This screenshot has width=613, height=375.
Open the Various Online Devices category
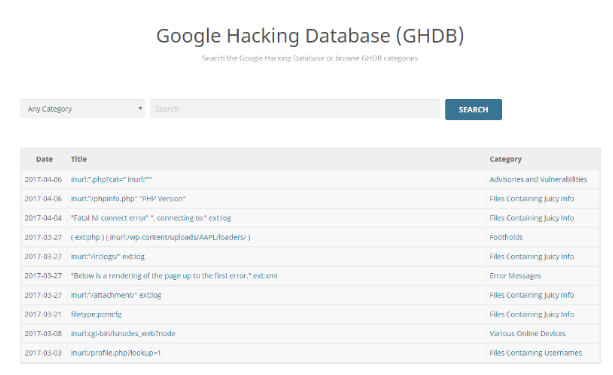527,334
